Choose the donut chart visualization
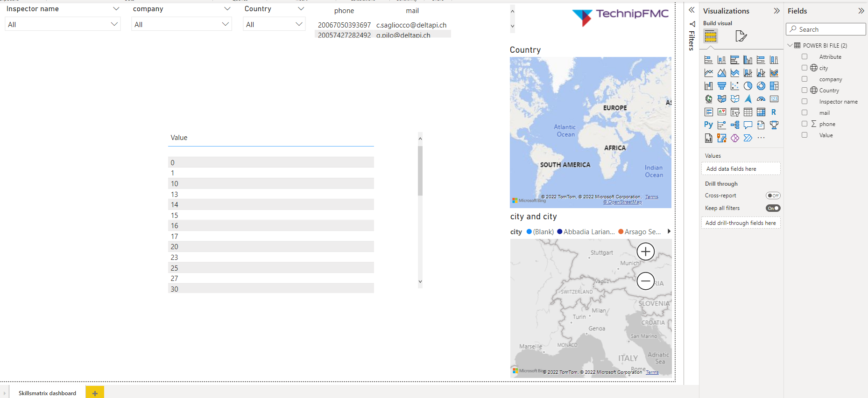Viewport: 868px width, 398px height. (x=761, y=86)
